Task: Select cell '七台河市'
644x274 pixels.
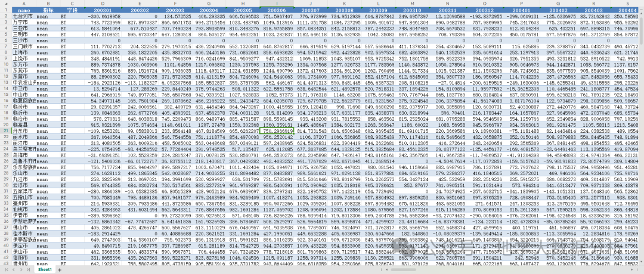Action: 23,15
